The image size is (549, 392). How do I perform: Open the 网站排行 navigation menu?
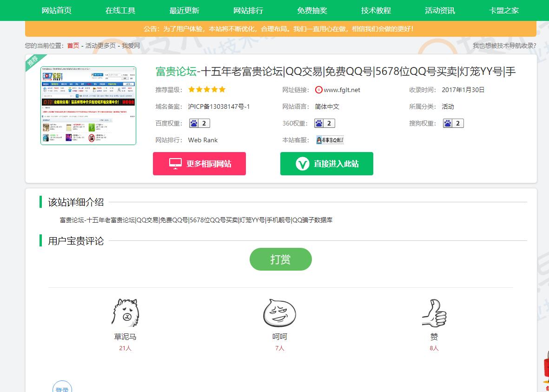[x=247, y=10]
